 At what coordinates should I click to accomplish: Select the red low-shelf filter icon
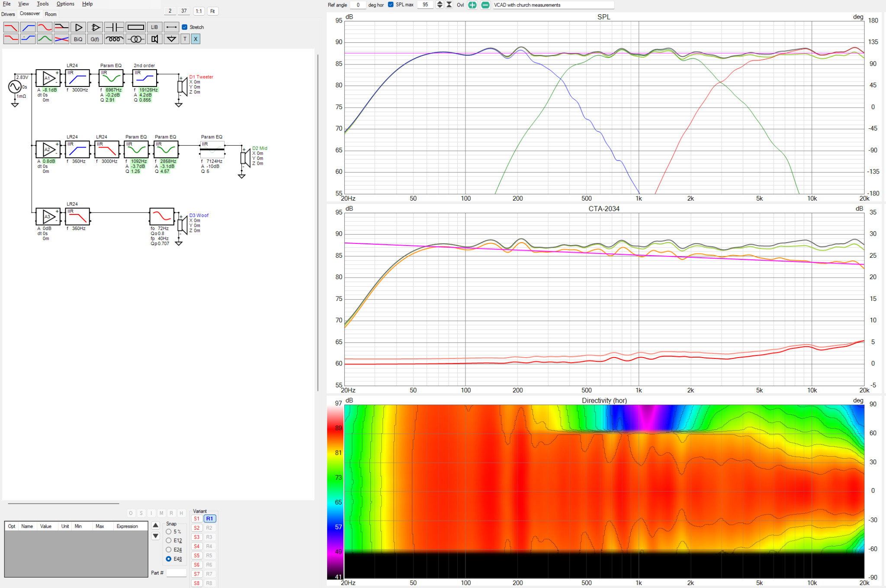pyautogui.click(x=11, y=39)
